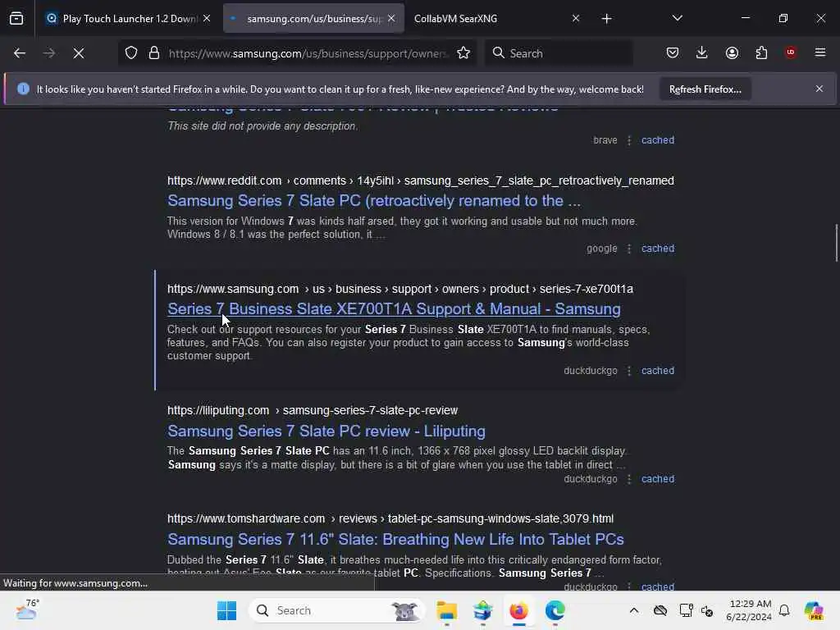This screenshot has height=630, width=840.
Task: Click liliputing.com result URL text
Action: pos(313,410)
